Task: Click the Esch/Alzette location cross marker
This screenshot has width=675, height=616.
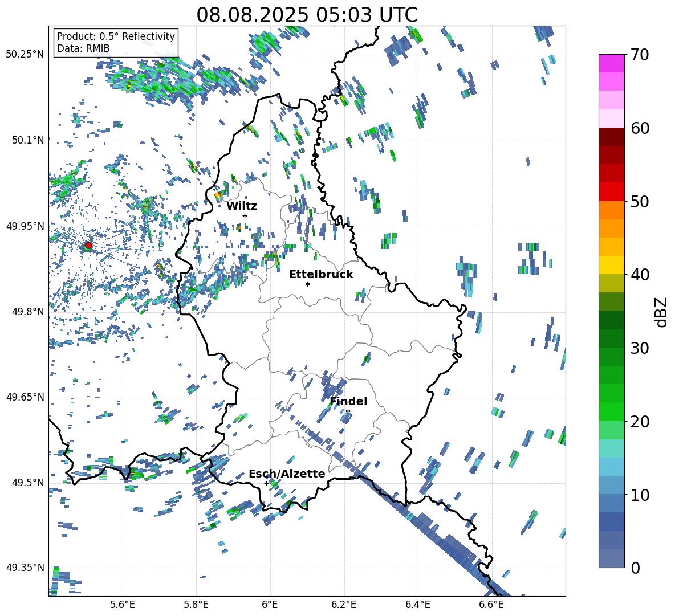Action: coord(266,483)
